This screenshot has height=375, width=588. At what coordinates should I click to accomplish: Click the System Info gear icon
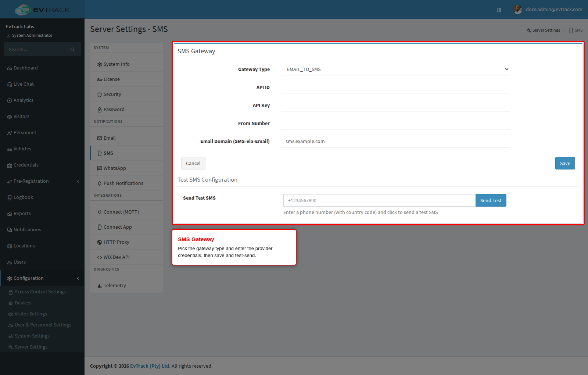[100, 65]
